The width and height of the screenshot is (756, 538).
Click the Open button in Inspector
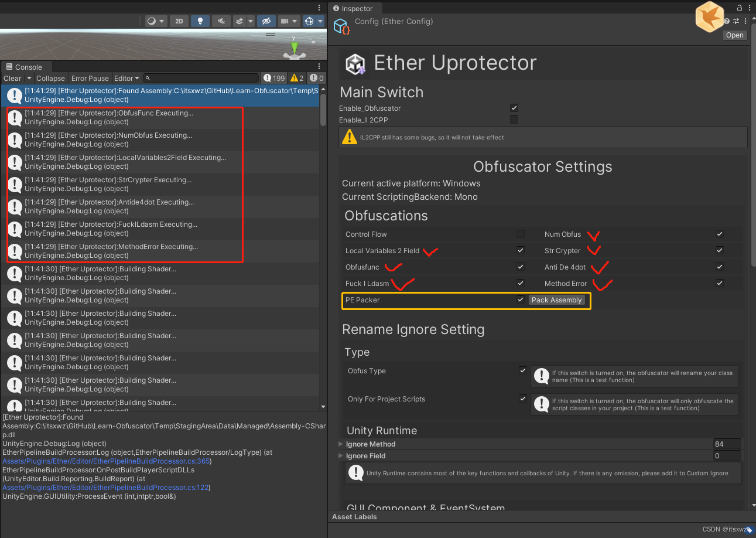coord(734,35)
